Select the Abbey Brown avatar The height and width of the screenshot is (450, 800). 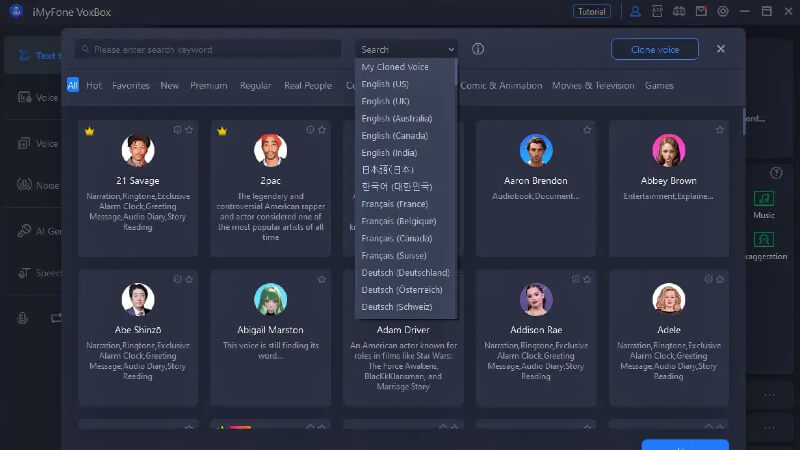pyautogui.click(x=668, y=150)
